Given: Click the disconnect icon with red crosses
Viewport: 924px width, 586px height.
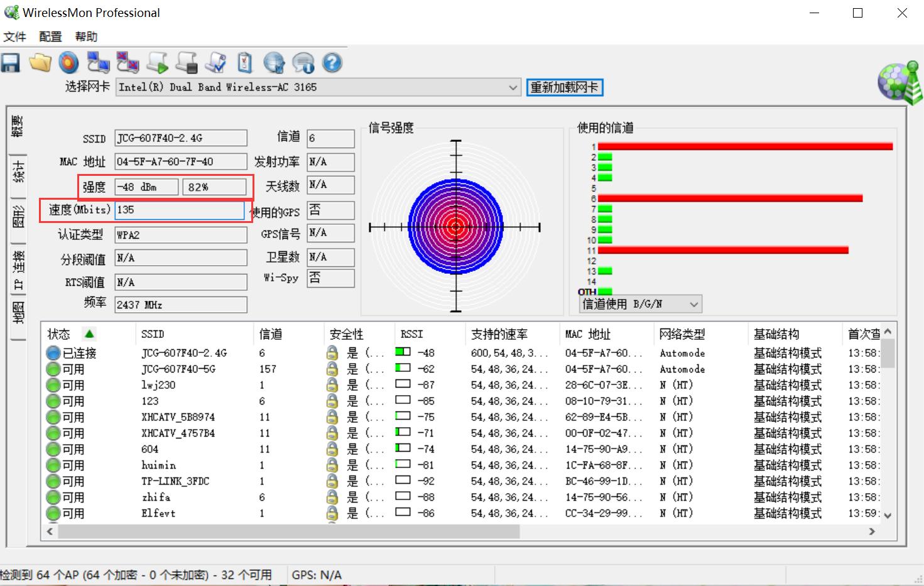Looking at the screenshot, I should coord(128,63).
